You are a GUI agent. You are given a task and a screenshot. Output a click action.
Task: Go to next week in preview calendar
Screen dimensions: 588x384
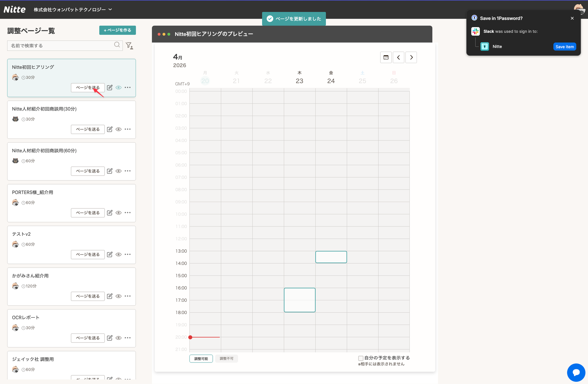(x=411, y=58)
